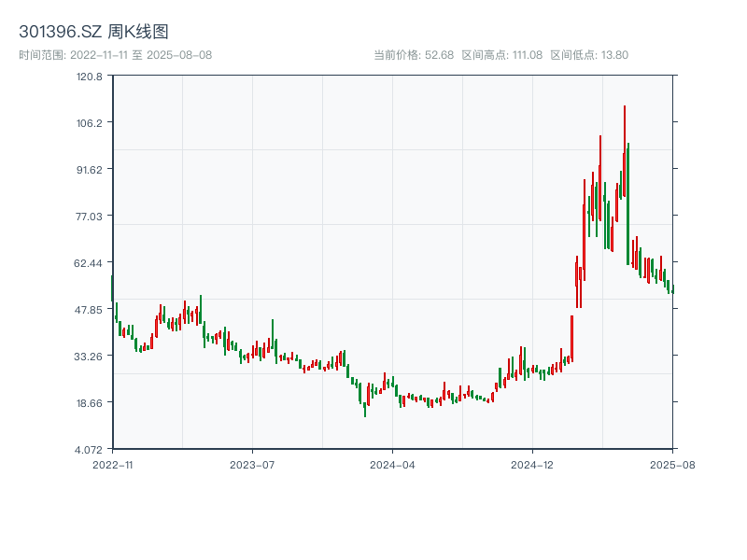The width and height of the screenshot is (747, 560).
Task: Click the period low label 区间低点: 13.80
Action: (589, 55)
